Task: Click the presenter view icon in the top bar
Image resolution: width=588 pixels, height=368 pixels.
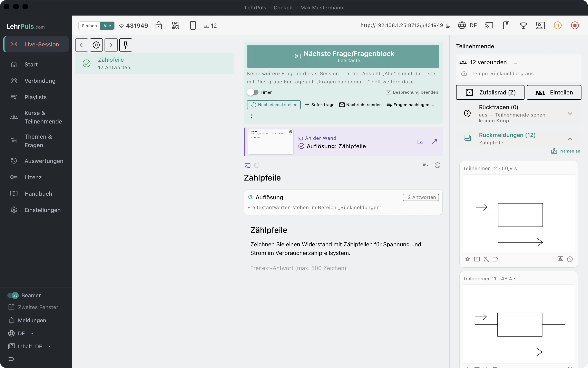Action: (x=540, y=25)
